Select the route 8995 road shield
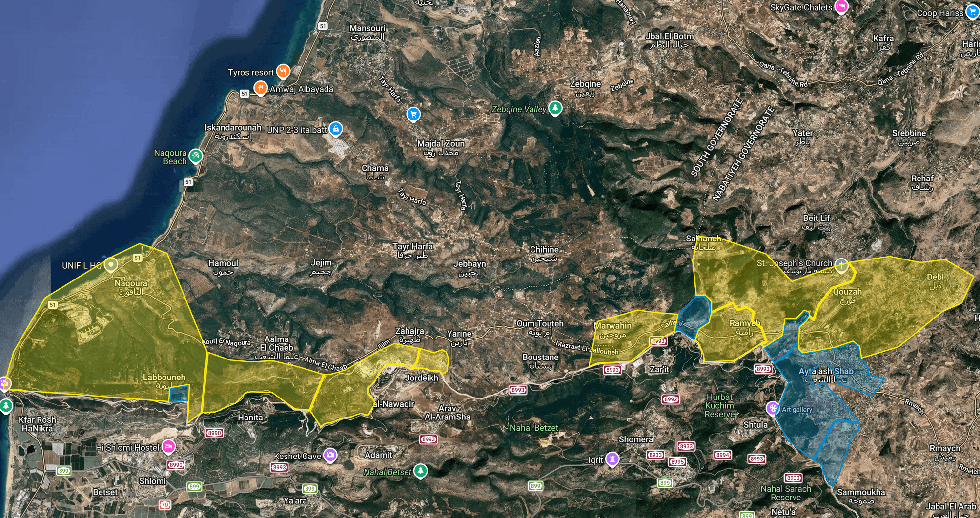The image size is (980, 518). click(x=677, y=462)
